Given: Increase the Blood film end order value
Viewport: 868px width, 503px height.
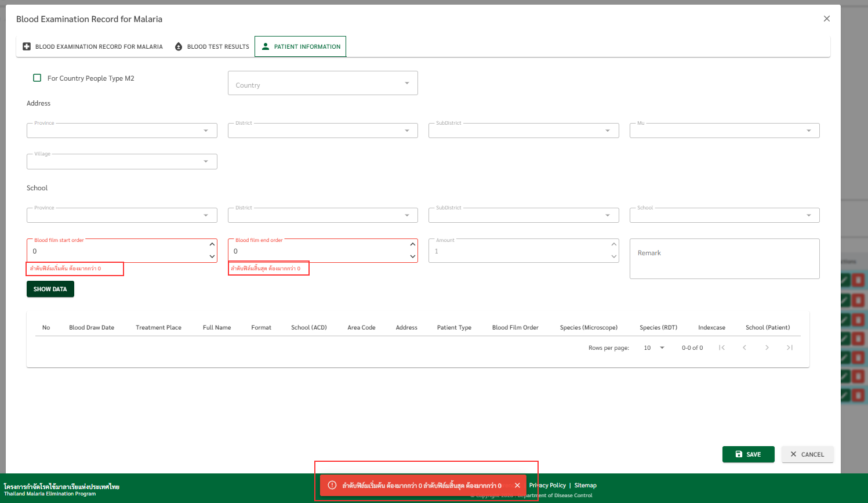Looking at the screenshot, I should [413, 244].
